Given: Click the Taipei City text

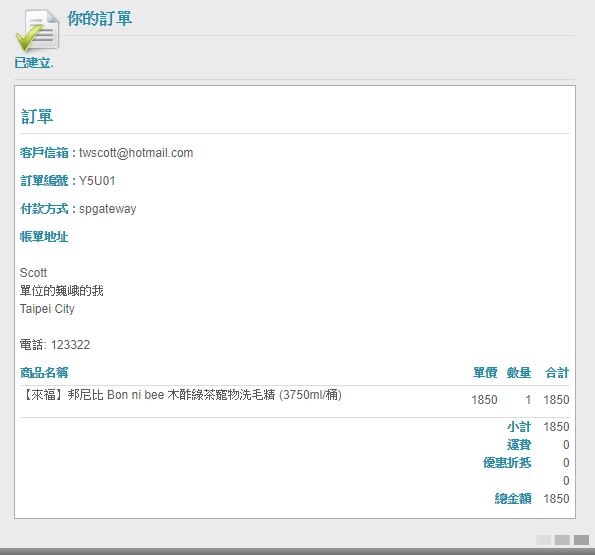Looking at the screenshot, I should [47, 309].
